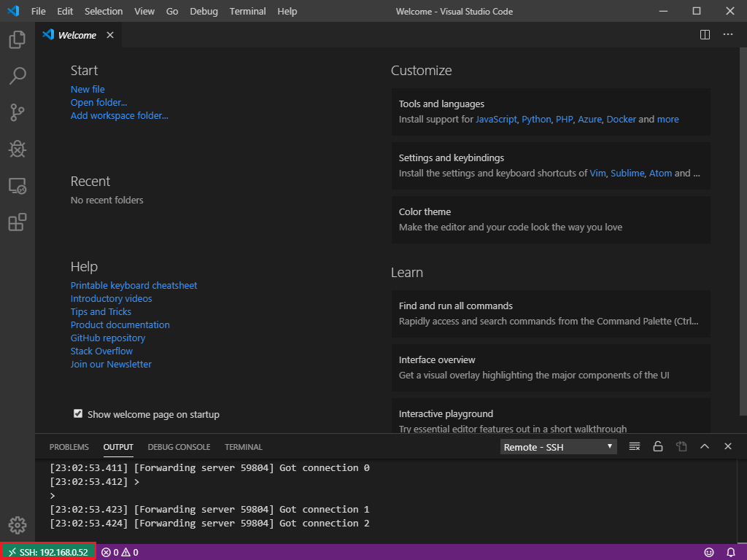The height and width of the screenshot is (560, 747).
Task: Switch to the OUTPUT panel tab
Action: pos(118,447)
